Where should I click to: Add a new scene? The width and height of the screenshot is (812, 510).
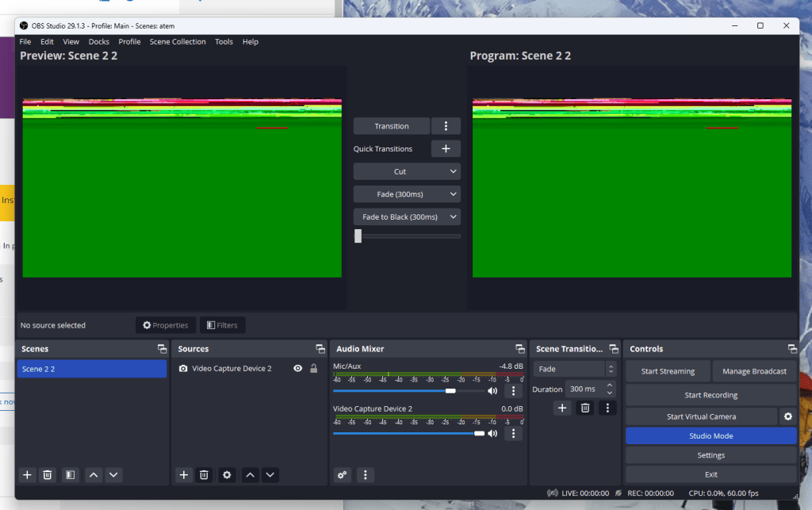coord(28,475)
